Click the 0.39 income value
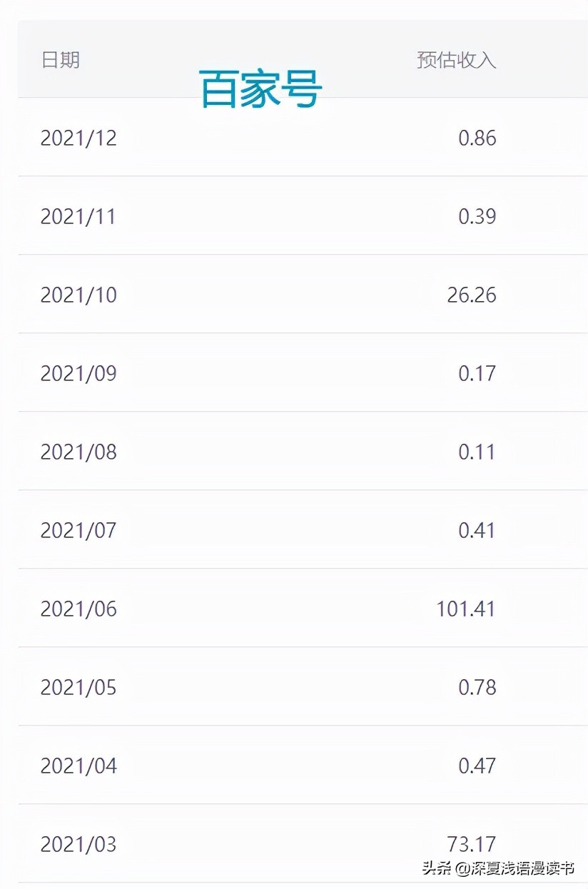This screenshot has height=889, width=588. (x=477, y=216)
